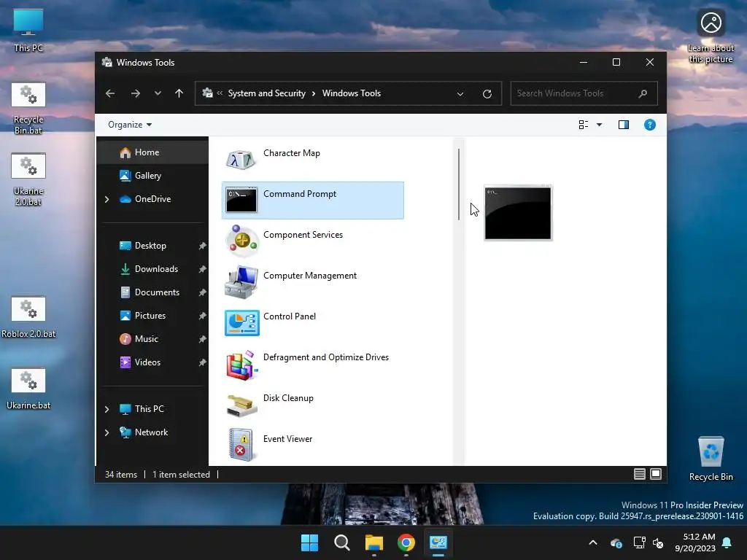Select the Command Prompt icon in list
Viewport: 747px width, 560px height.
(x=241, y=200)
